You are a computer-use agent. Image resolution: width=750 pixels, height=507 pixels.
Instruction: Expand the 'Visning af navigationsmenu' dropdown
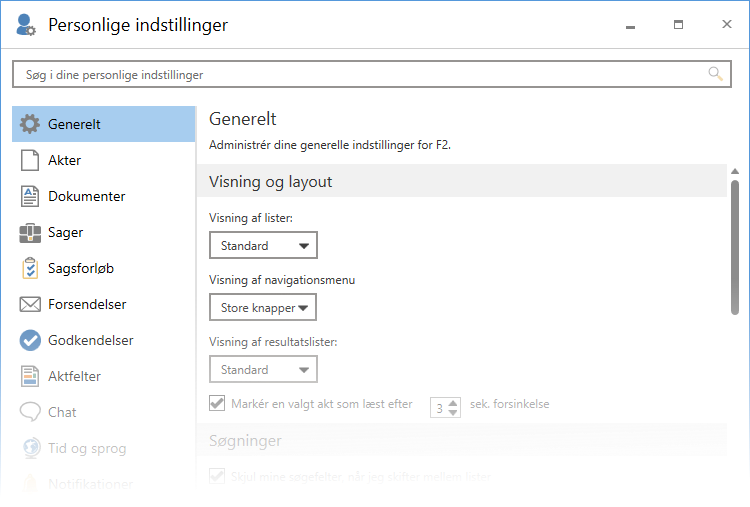coord(263,308)
